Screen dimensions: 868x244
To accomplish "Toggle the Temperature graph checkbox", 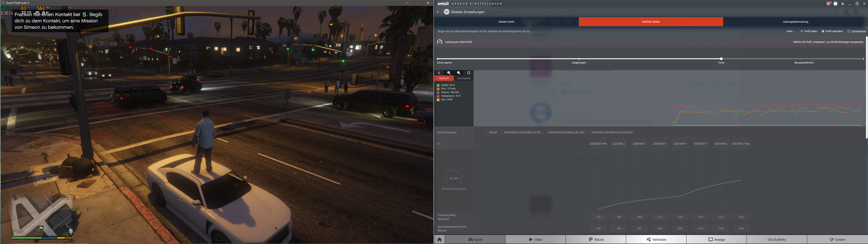I will point(438,96).
